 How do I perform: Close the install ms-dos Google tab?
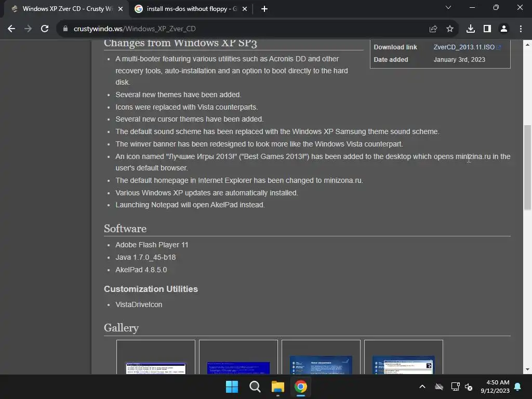[x=245, y=9]
